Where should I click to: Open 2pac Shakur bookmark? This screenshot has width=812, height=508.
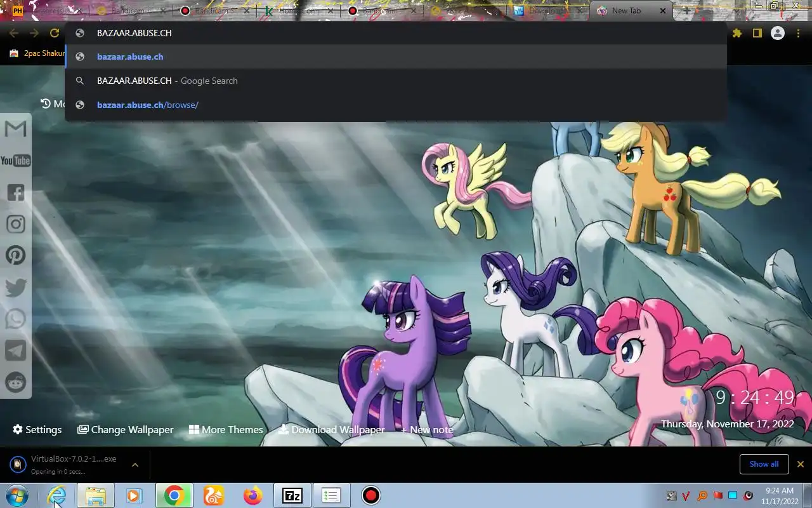pyautogui.click(x=38, y=53)
